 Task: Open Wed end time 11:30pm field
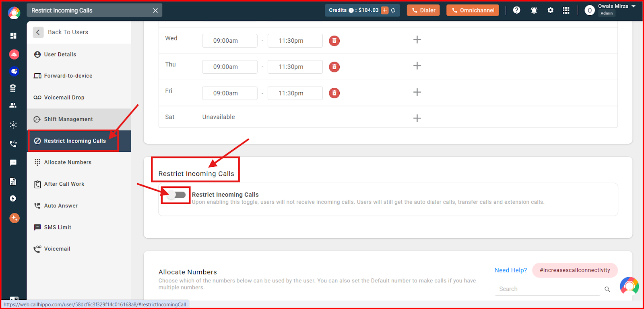[x=295, y=41]
